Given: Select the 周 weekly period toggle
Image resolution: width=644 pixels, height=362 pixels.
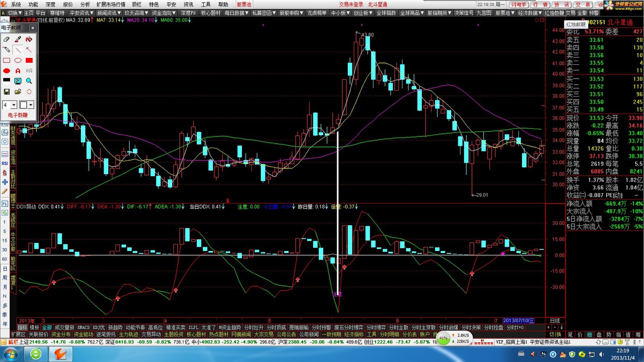Looking at the screenshot, I should coord(5,278).
